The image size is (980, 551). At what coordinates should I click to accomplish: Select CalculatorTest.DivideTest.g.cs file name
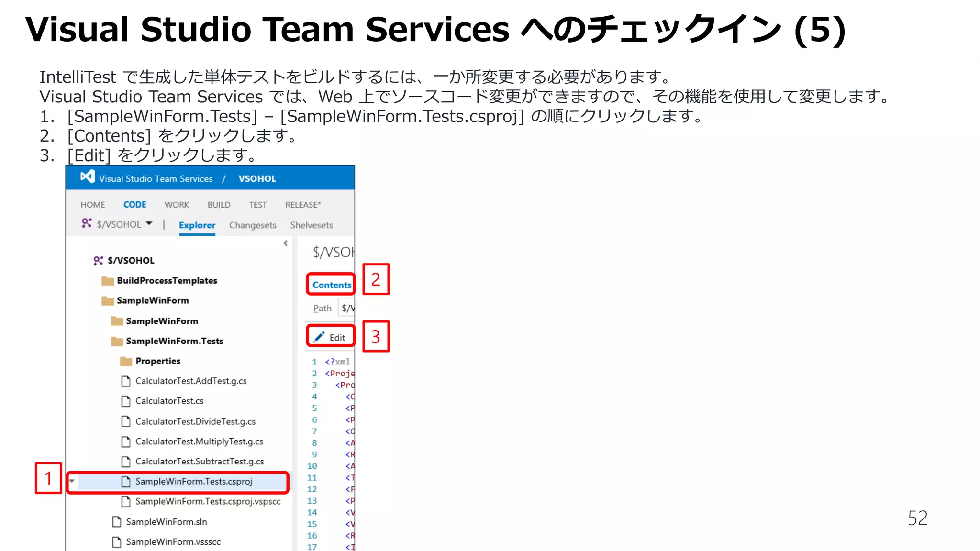tap(195, 421)
